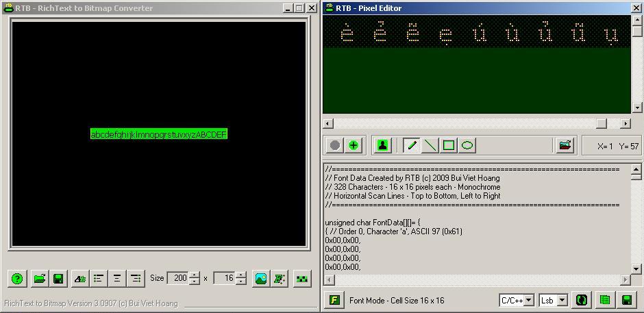Align text right in the Converter
Screen dimensions: 644x313
pos(136,279)
